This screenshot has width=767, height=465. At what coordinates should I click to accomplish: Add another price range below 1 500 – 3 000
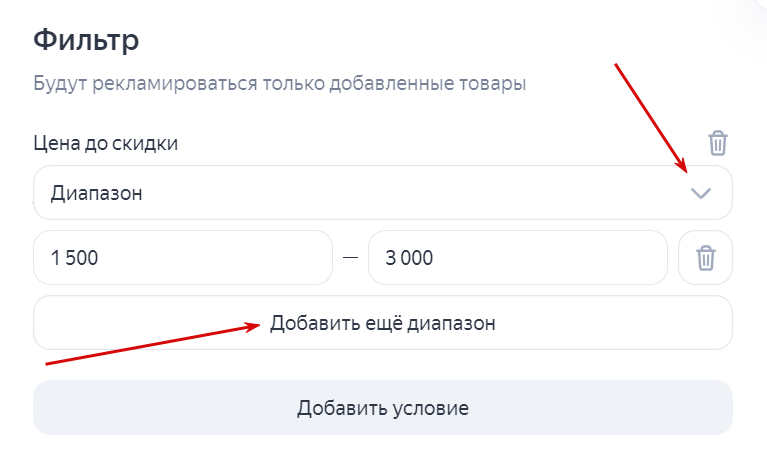point(383,323)
